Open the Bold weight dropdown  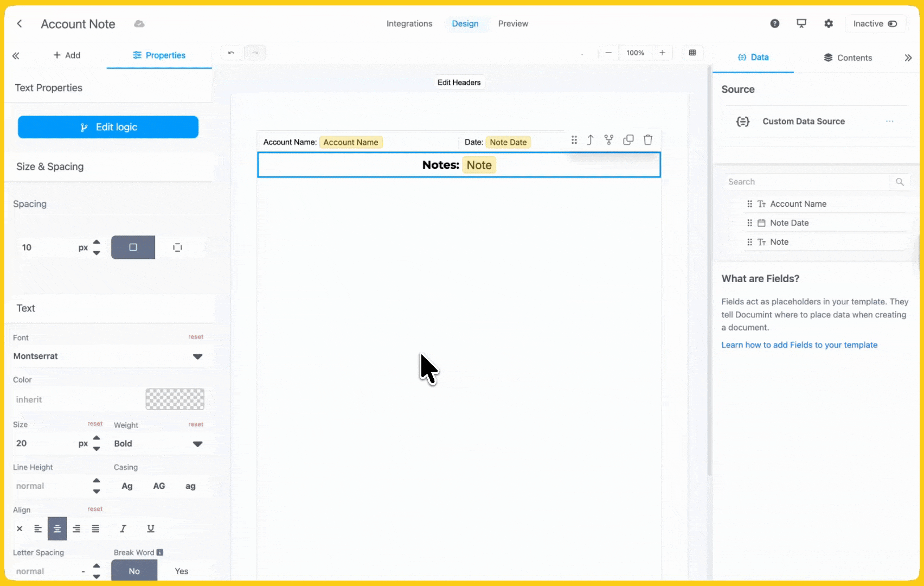158,444
